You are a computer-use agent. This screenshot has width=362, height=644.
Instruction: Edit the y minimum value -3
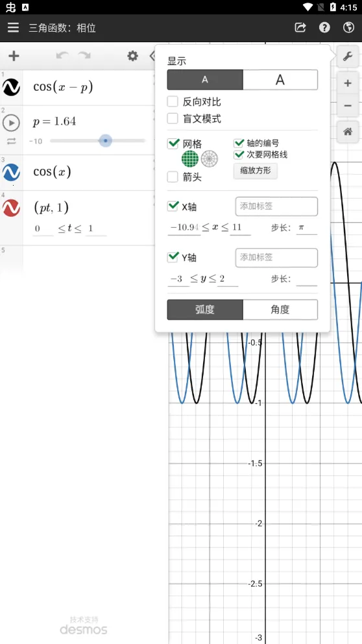coord(178,279)
